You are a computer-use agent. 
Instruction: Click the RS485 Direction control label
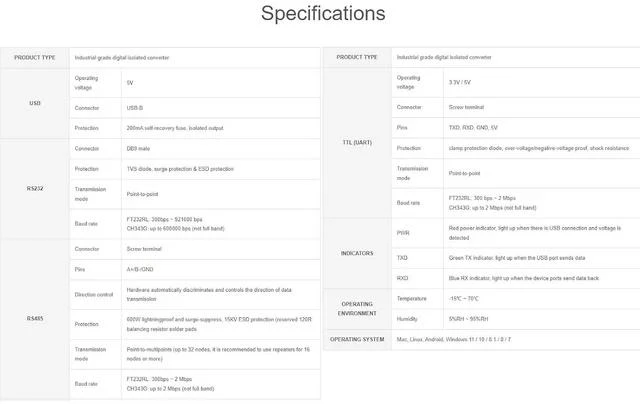[x=94, y=295]
